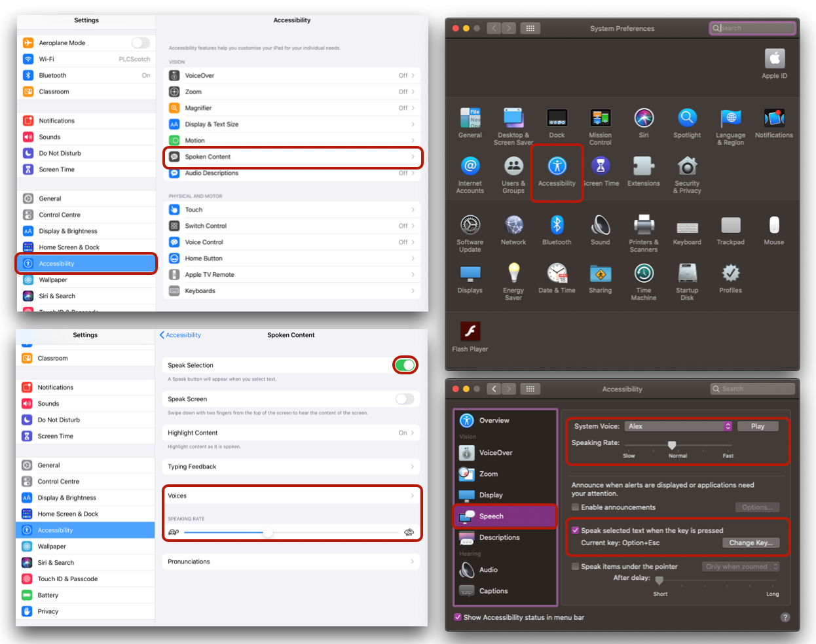Open the System Voice dropdown

pos(678,426)
